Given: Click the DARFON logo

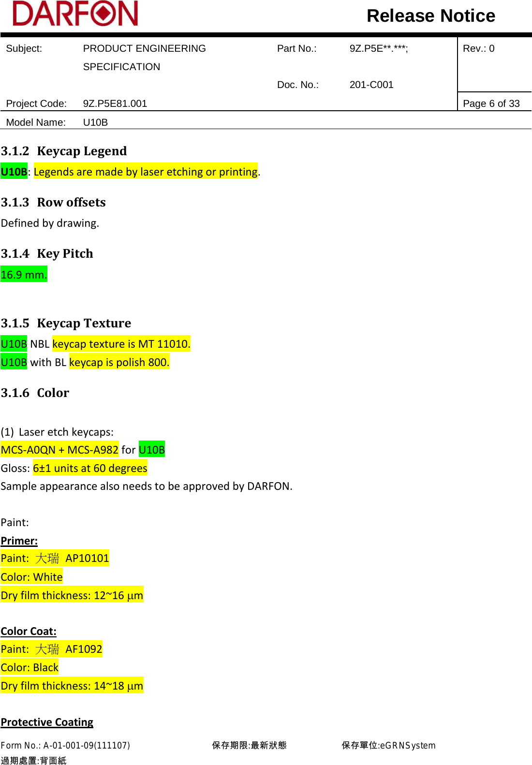Looking at the screenshot, I should [x=75, y=14].
